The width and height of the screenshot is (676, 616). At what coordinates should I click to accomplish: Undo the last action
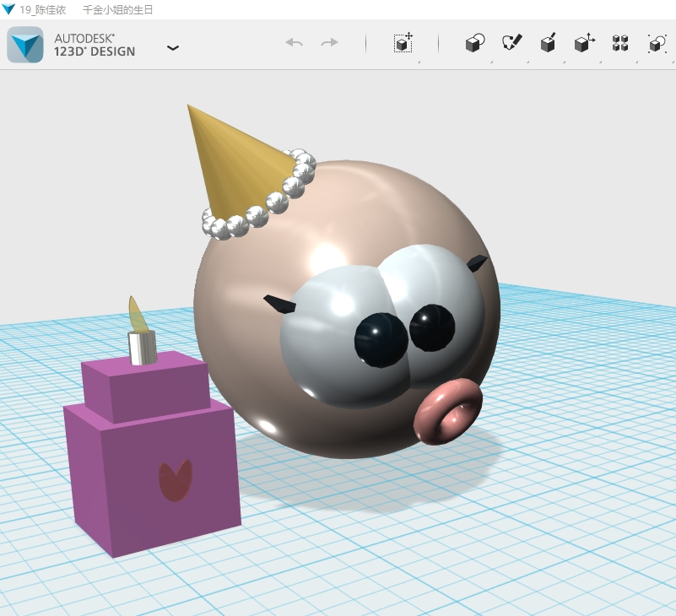294,43
